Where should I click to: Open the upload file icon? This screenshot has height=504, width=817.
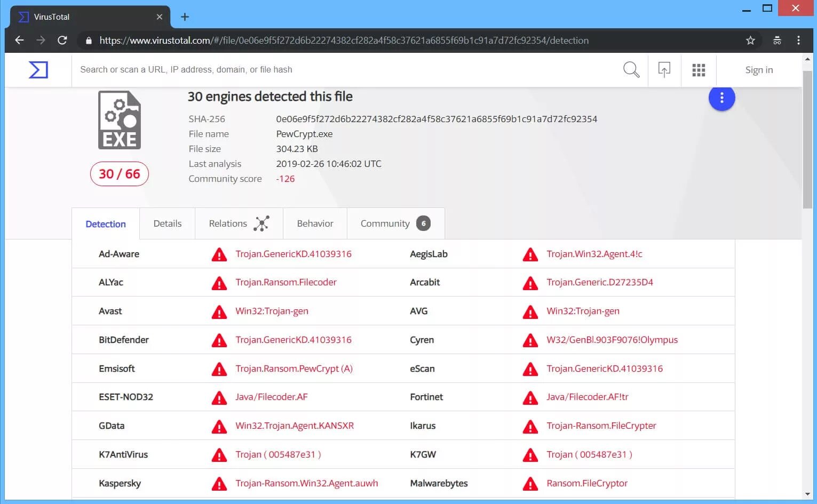[x=664, y=69]
